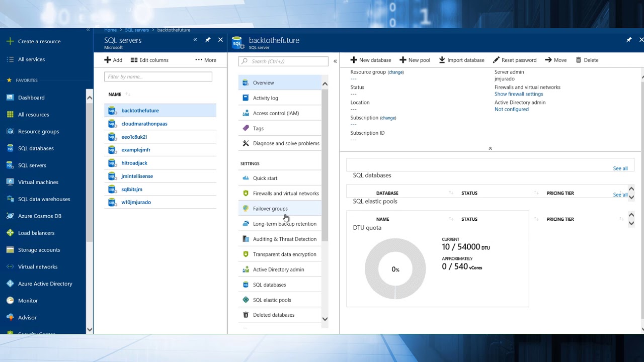Click the SQL servers breadcrumb link

click(x=137, y=30)
